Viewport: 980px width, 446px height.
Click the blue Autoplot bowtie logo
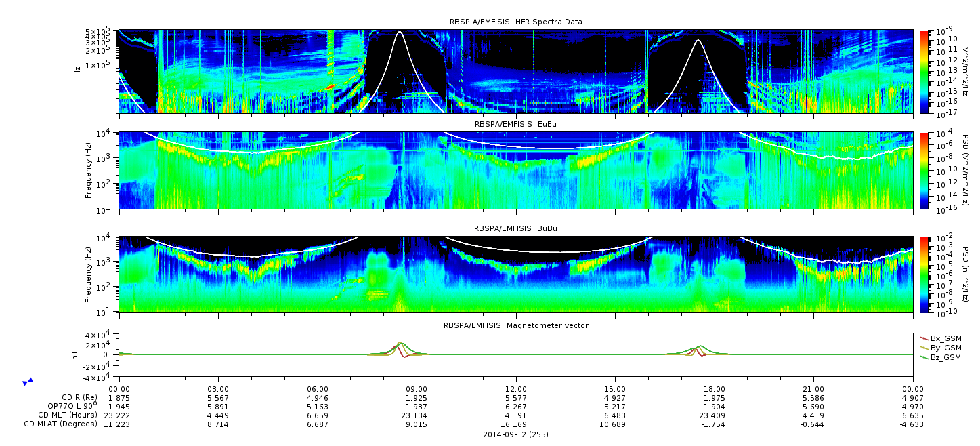28,382
